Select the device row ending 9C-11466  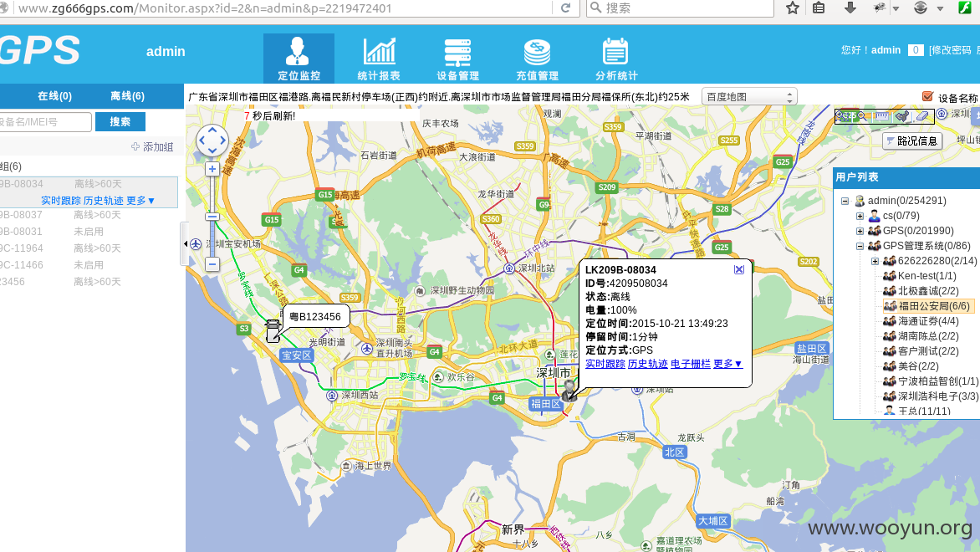click(89, 265)
